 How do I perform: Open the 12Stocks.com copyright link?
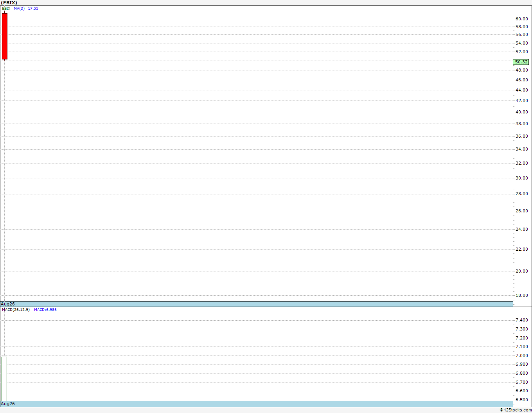(516, 410)
